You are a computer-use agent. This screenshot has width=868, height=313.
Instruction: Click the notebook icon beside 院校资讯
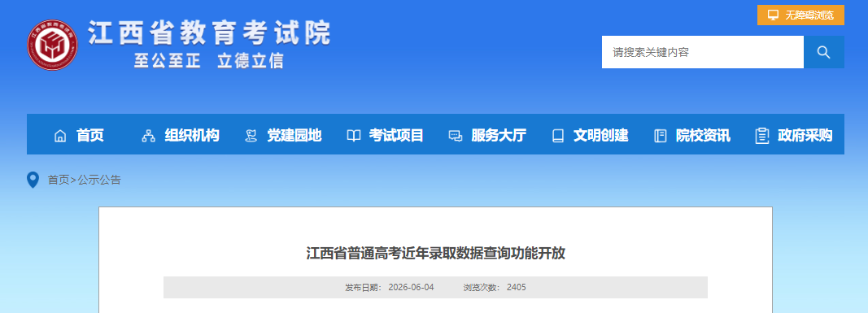click(661, 136)
